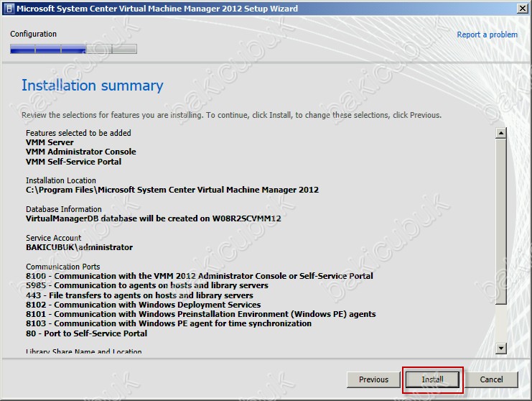Open the Report a problem link
Viewport: 532px width, 401px height.
coord(487,34)
